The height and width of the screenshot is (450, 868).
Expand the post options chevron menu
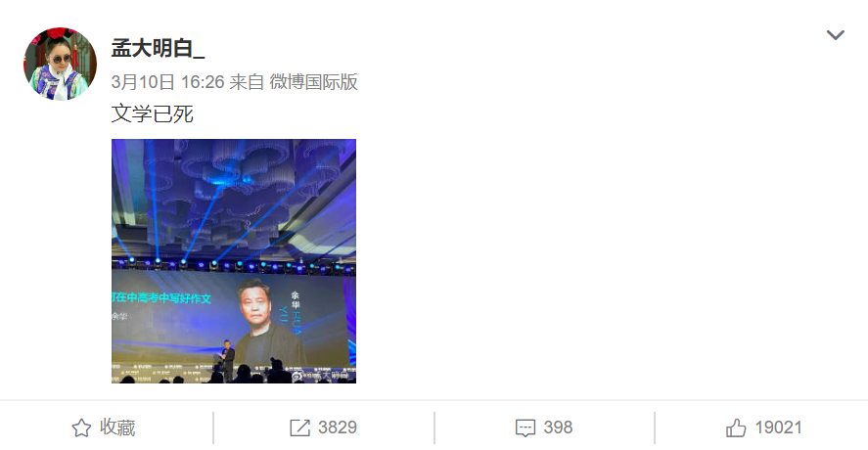[835, 35]
